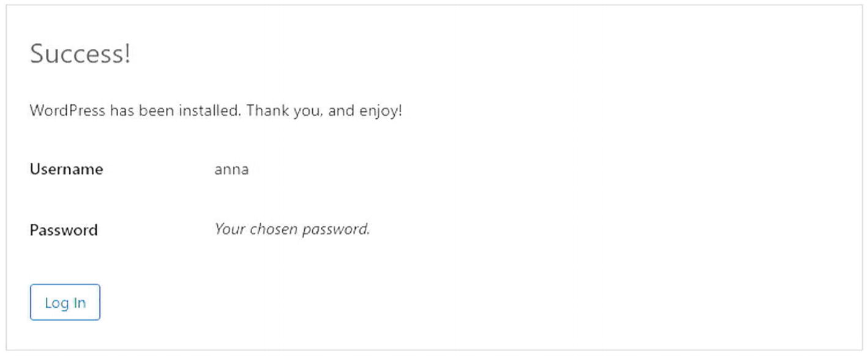Image resolution: width=868 pixels, height=356 pixels.
Task: Click the word has in the message
Action: (122, 111)
